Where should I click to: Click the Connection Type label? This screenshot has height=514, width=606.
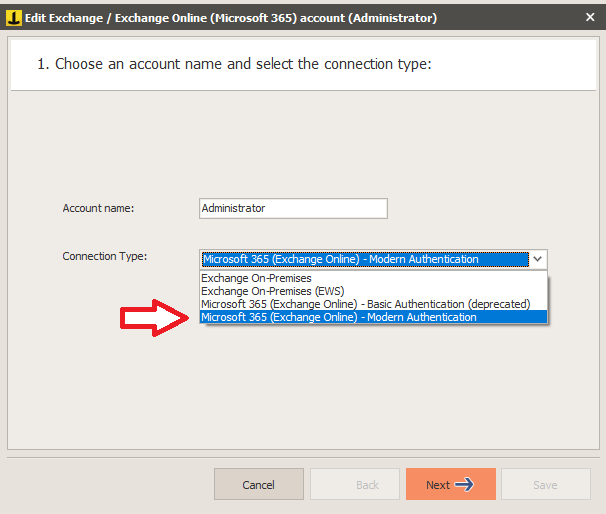pos(105,256)
